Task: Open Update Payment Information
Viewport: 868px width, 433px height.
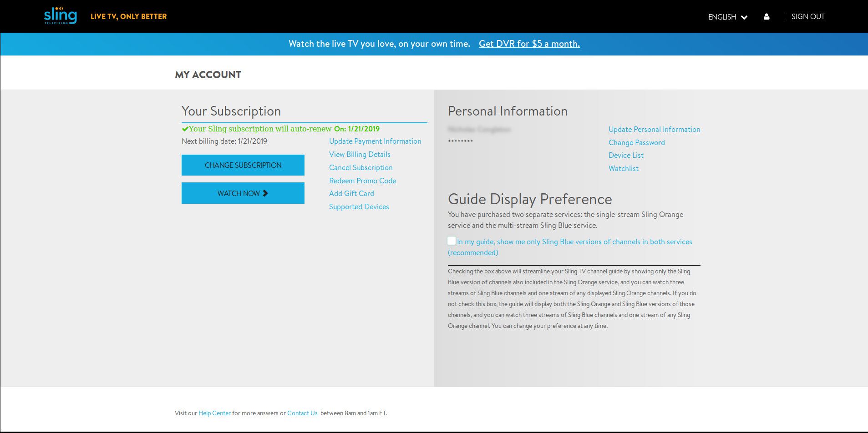Action: point(375,141)
